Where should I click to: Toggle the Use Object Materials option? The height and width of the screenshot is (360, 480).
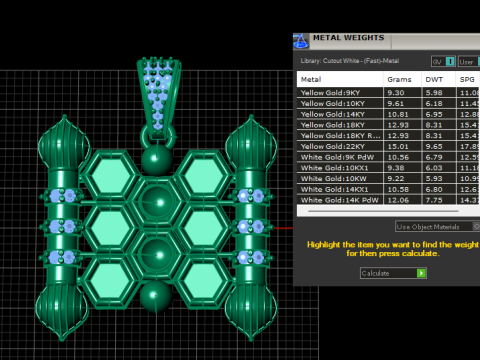point(438,227)
